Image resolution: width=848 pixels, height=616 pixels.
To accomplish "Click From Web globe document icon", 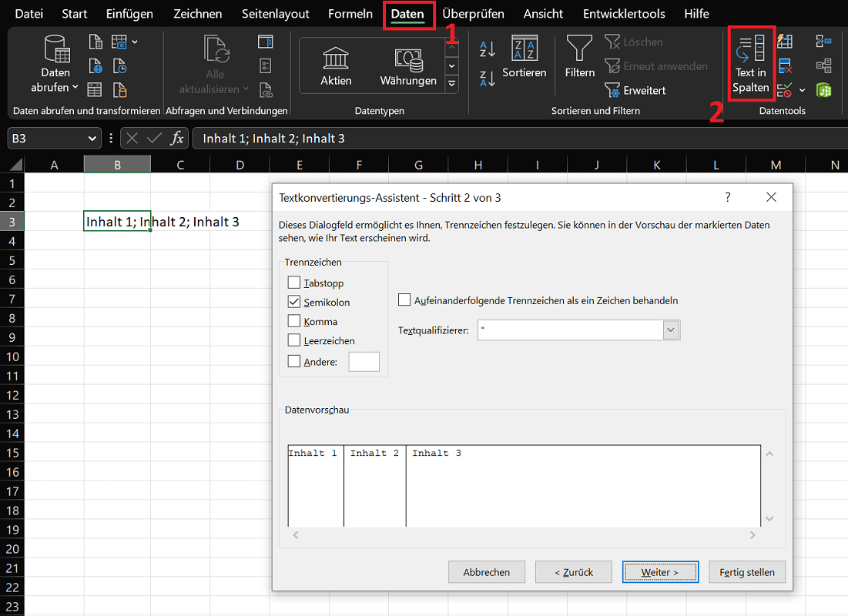I will (96, 66).
